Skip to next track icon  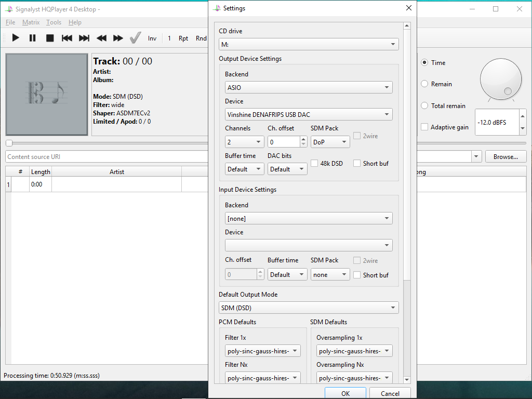pyautogui.click(x=84, y=38)
